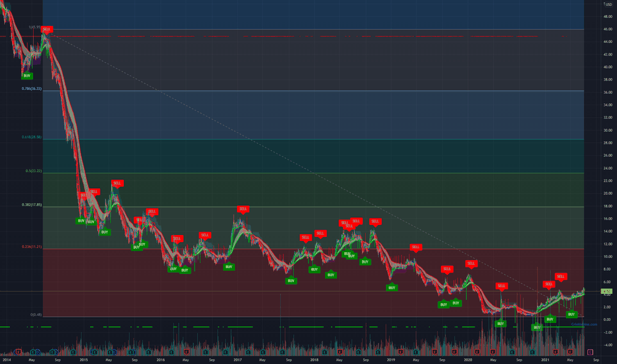
Task: Select the SELL signal at the 45.95 peak
Action: click(47, 30)
